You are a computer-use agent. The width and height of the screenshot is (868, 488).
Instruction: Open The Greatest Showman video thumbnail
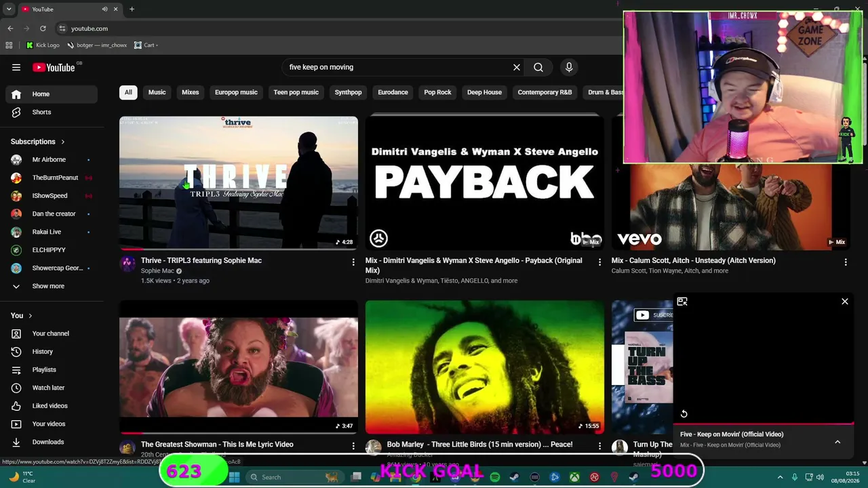[x=239, y=367]
